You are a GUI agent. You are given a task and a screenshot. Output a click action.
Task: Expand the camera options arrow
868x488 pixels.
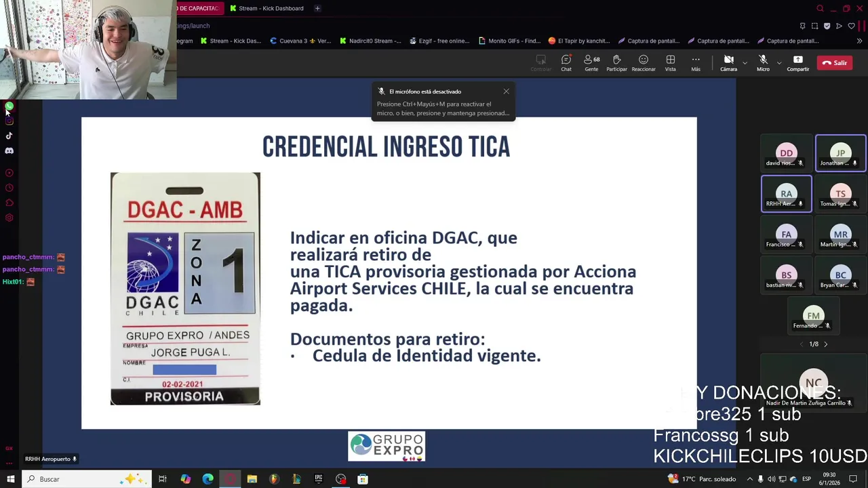point(745,63)
